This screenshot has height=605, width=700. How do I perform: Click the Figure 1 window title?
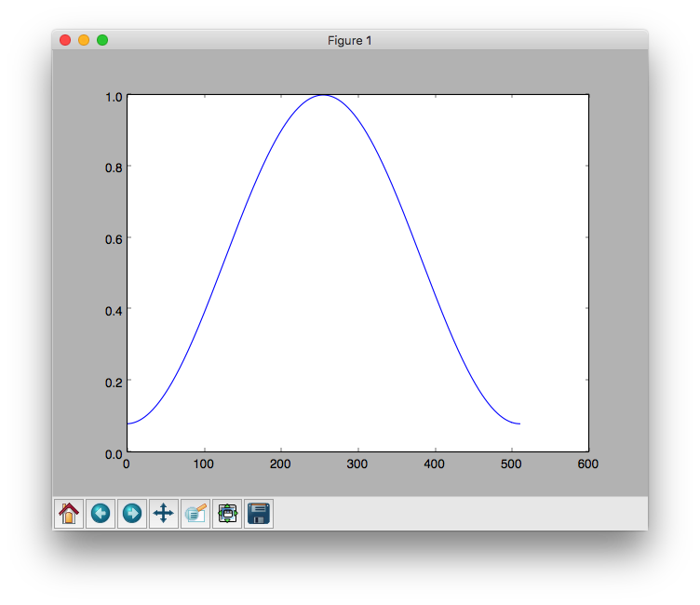(350, 41)
